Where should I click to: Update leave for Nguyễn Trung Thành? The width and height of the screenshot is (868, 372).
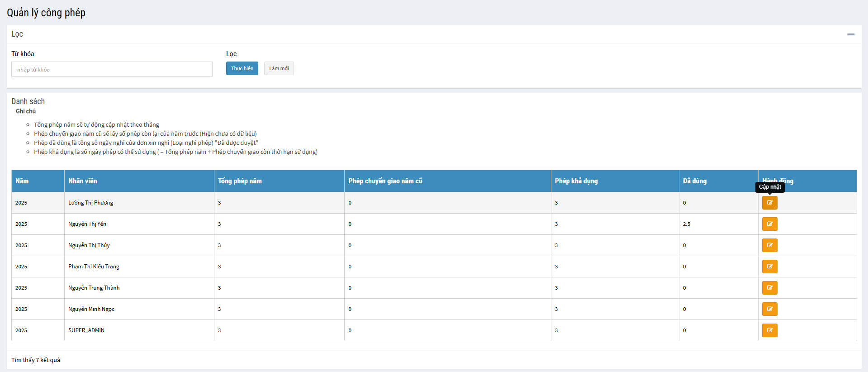coord(769,288)
